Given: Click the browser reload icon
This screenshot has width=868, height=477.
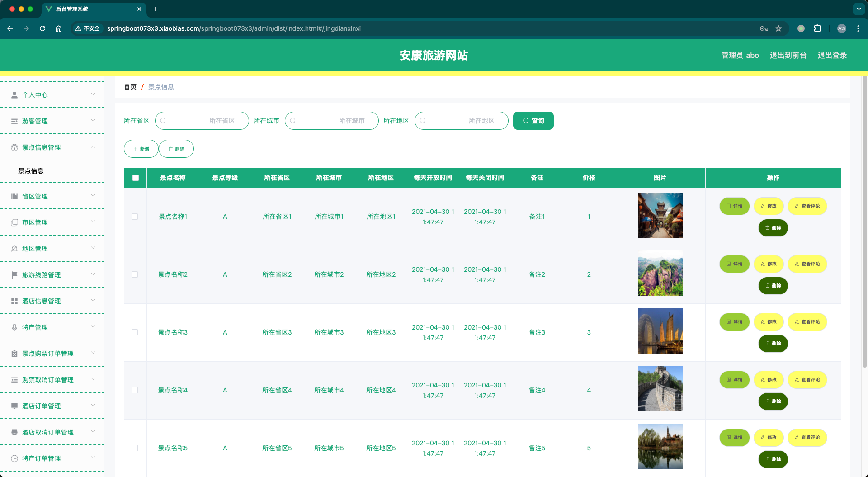Looking at the screenshot, I should [x=42, y=28].
